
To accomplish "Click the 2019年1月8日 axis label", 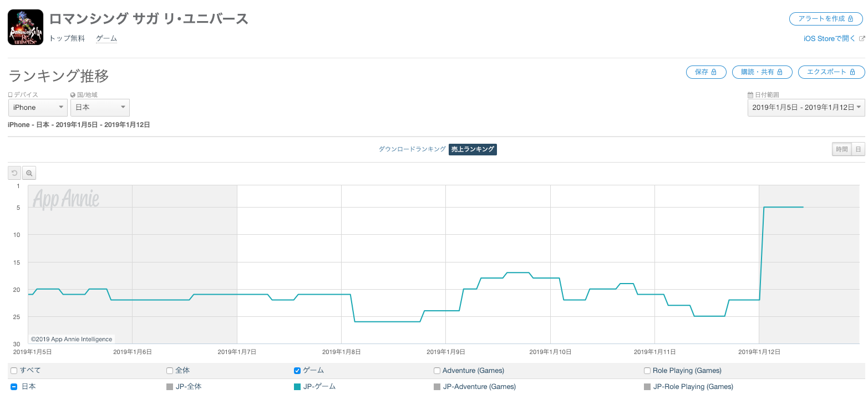I will tap(341, 352).
